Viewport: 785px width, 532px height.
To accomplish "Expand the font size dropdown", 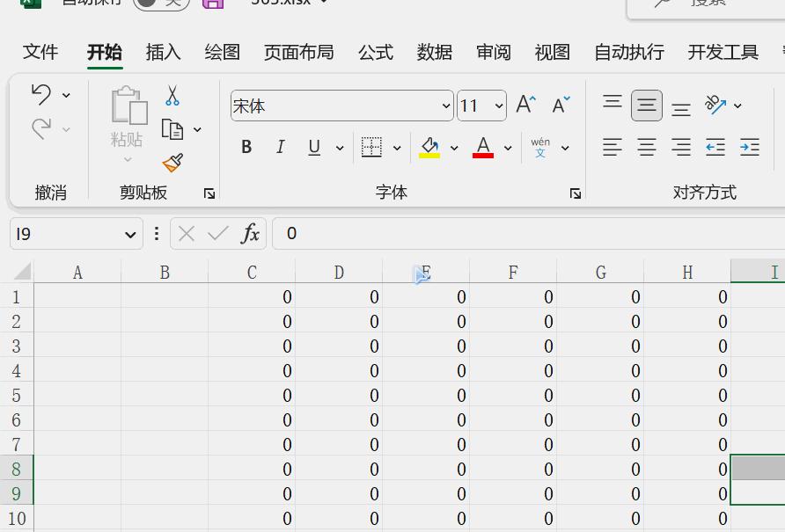I will [x=497, y=106].
